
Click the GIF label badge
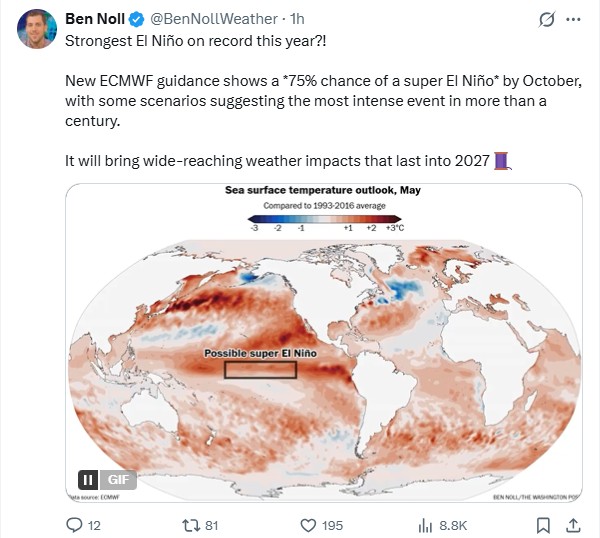tap(115, 480)
